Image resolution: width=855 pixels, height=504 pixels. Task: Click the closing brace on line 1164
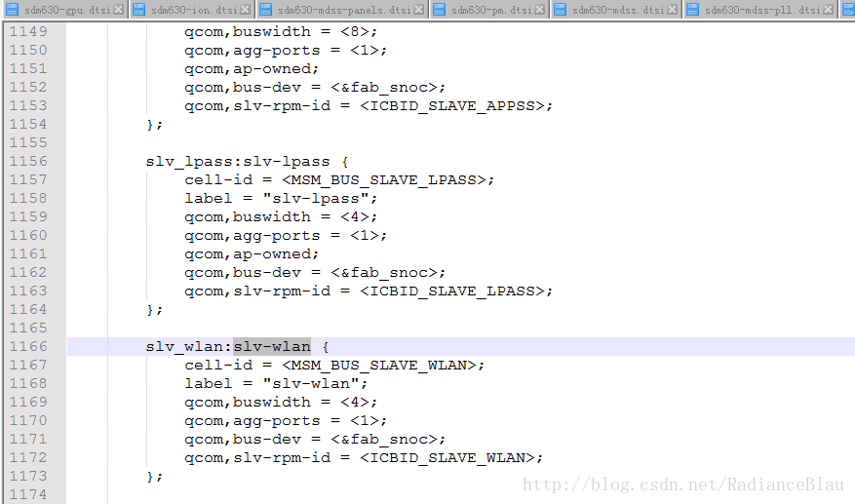(x=154, y=310)
